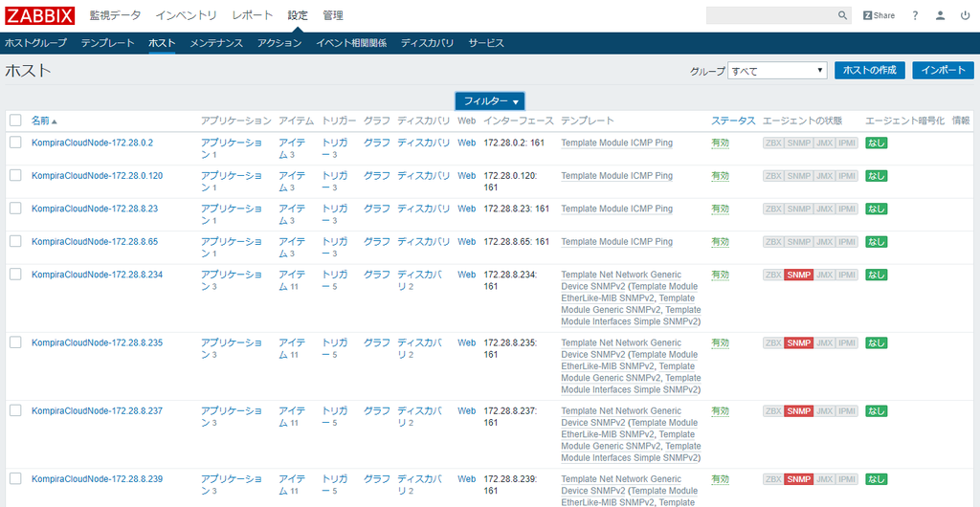Click the ホストの作成 button
Screen dimensions: 980x507
pos(869,70)
